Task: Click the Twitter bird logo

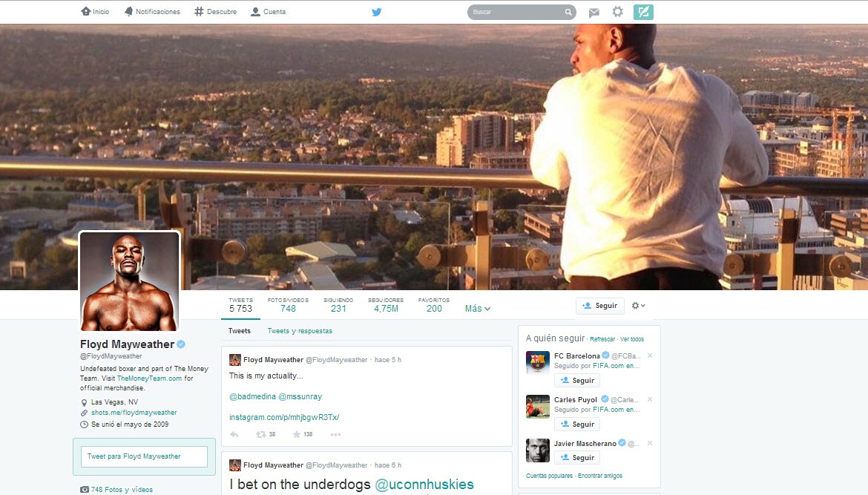Action: [x=377, y=12]
